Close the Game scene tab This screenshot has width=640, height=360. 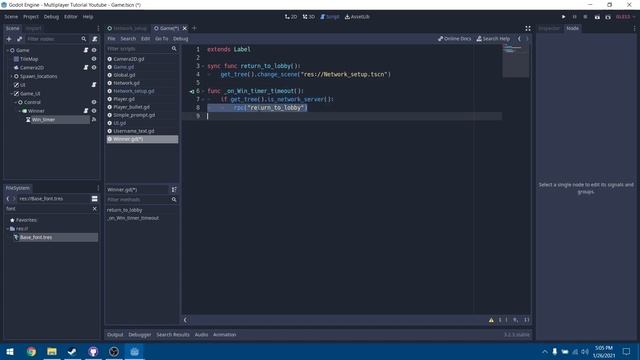(184, 28)
